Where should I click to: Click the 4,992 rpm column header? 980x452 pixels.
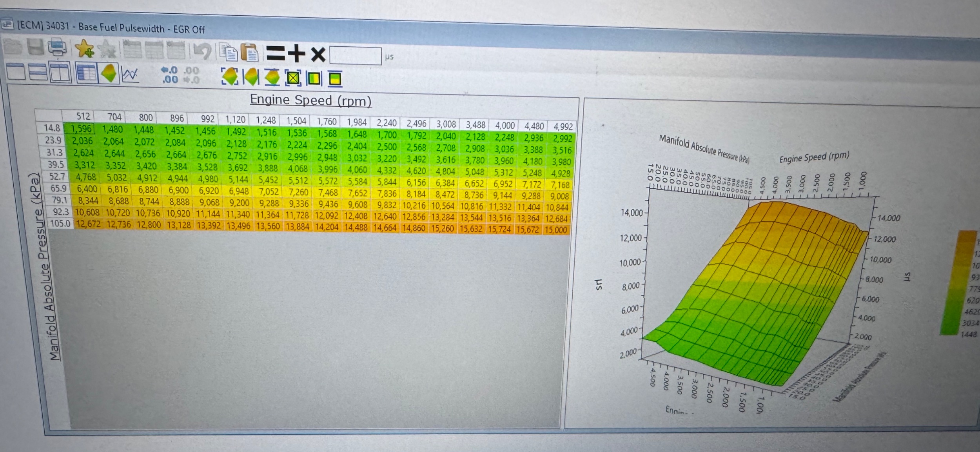point(563,127)
